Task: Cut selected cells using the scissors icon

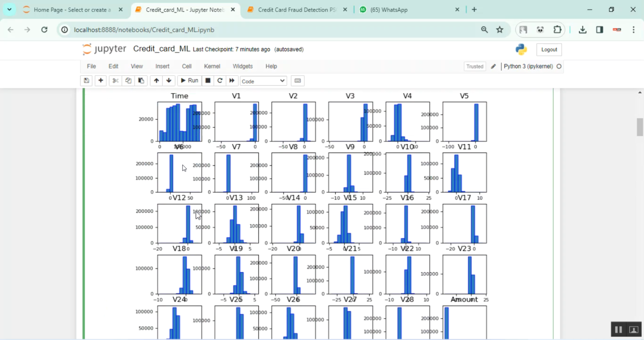Action: tap(115, 81)
